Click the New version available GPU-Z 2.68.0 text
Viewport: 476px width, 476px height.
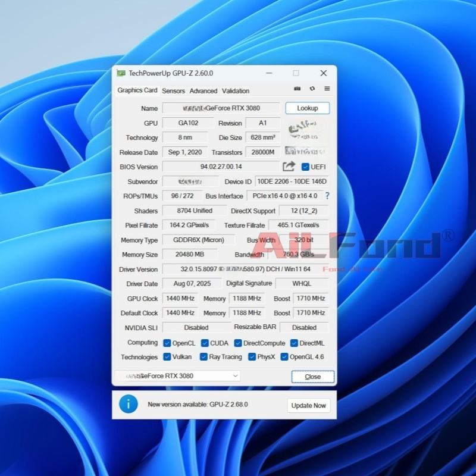[x=198, y=405]
